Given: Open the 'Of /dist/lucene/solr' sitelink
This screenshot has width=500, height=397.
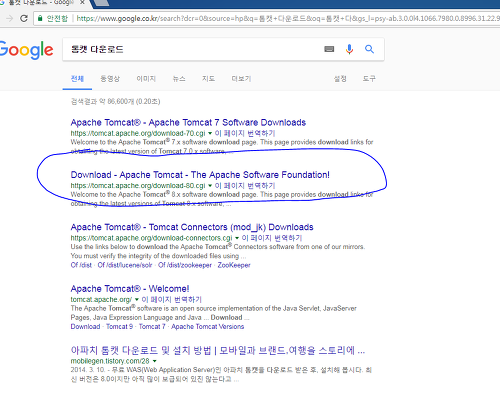Looking at the screenshot, I should pos(125,265).
